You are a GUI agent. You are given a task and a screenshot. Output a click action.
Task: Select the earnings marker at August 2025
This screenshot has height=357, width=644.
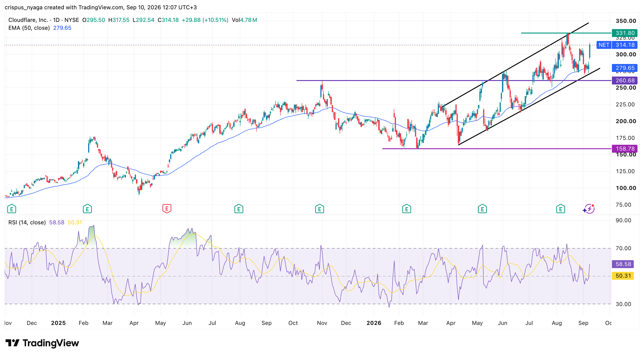click(239, 209)
